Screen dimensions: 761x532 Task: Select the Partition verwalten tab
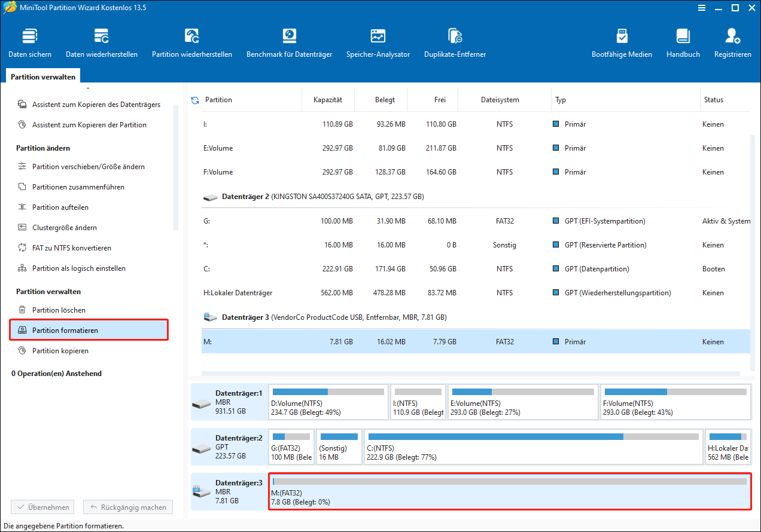point(42,76)
